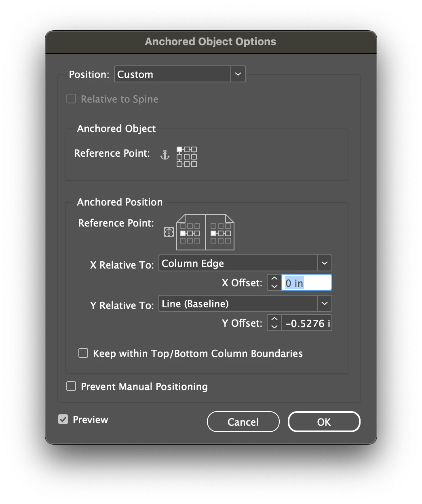The image size is (422, 504).
Task: Expand the Y Relative To dropdown
Action: click(x=245, y=304)
